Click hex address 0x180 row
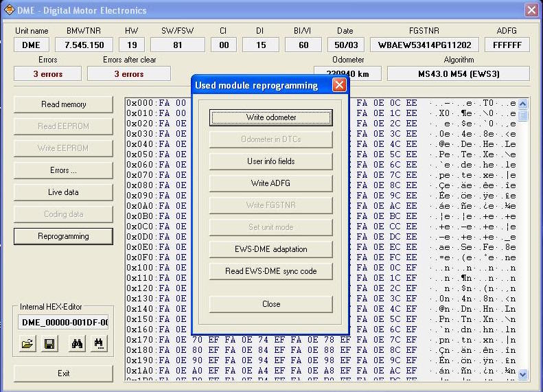 139,350
